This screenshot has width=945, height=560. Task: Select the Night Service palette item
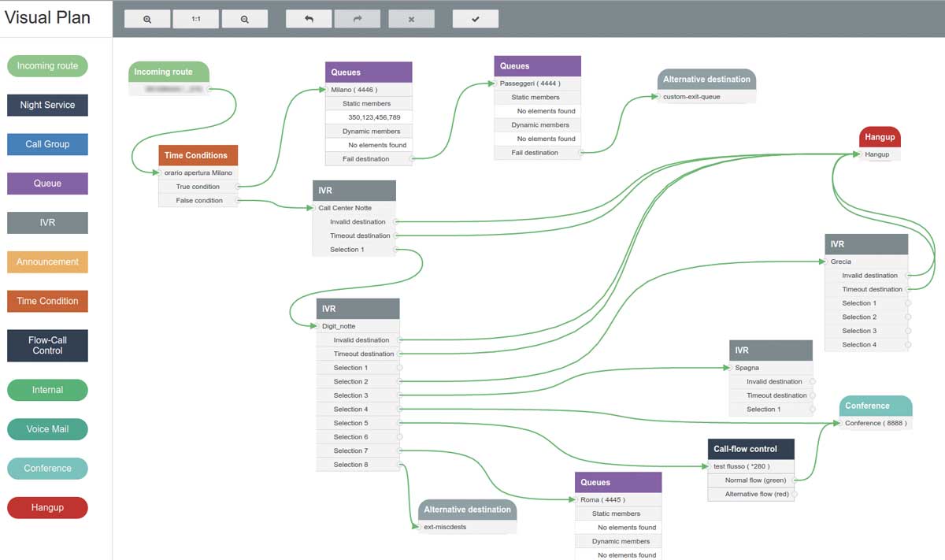point(47,105)
